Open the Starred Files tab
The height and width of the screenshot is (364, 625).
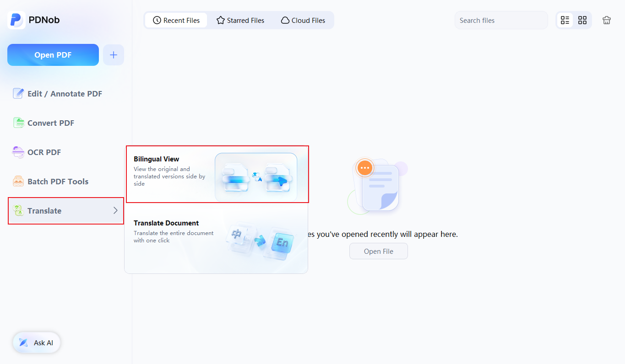click(240, 21)
